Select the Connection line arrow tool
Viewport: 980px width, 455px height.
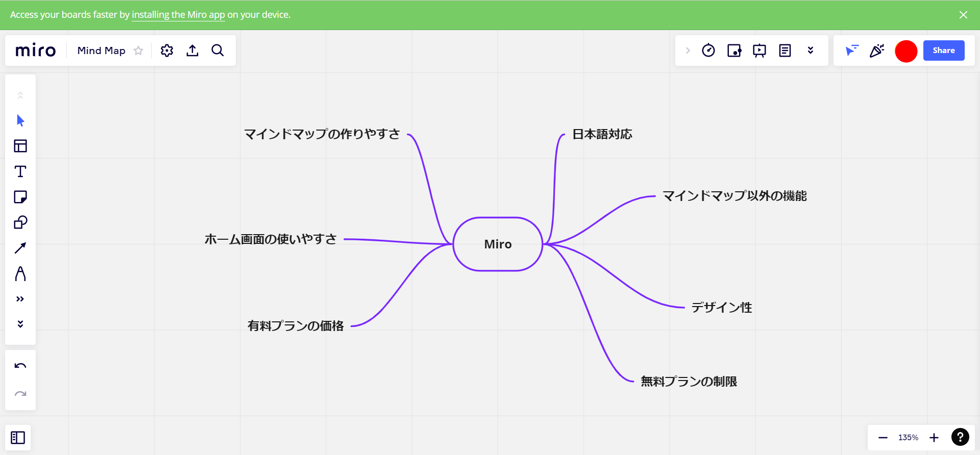click(20, 248)
